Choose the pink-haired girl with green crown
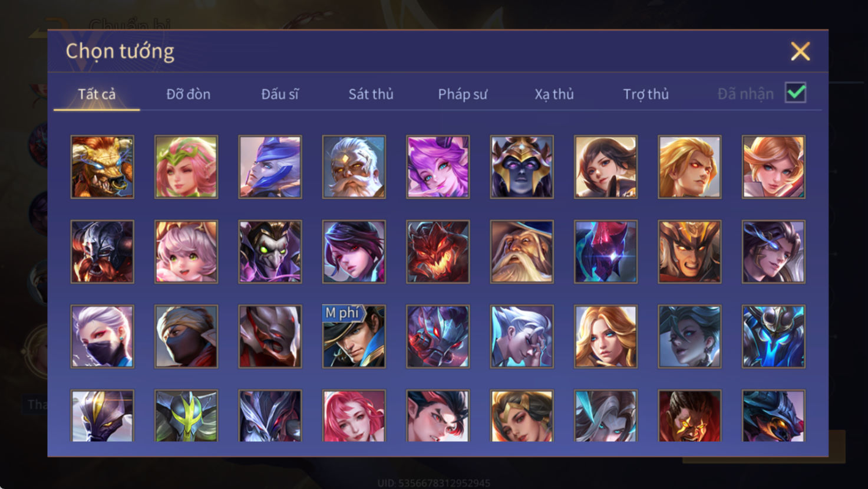868x489 pixels. [186, 167]
